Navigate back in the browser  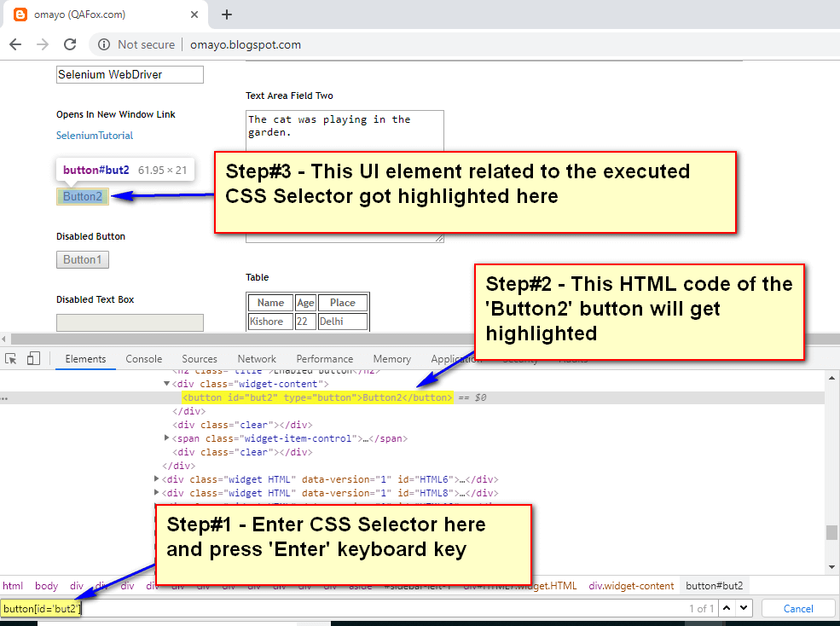point(14,44)
